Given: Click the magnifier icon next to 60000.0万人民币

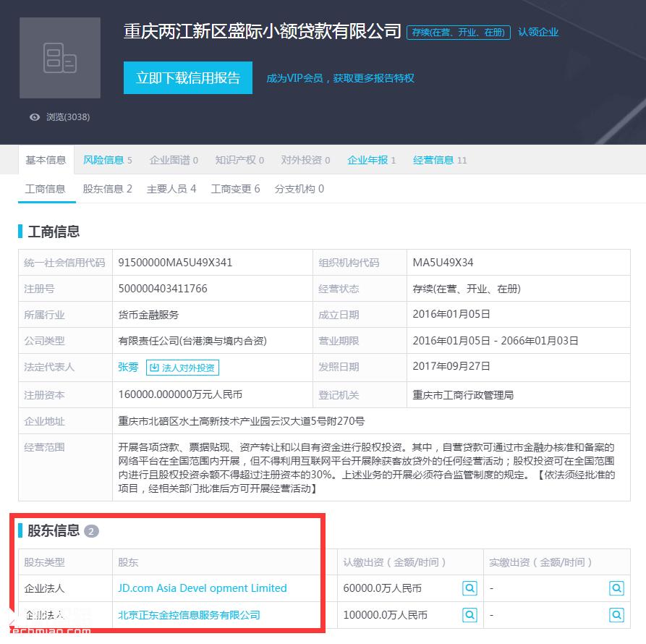Looking at the screenshot, I should pyautogui.click(x=470, y=588).
